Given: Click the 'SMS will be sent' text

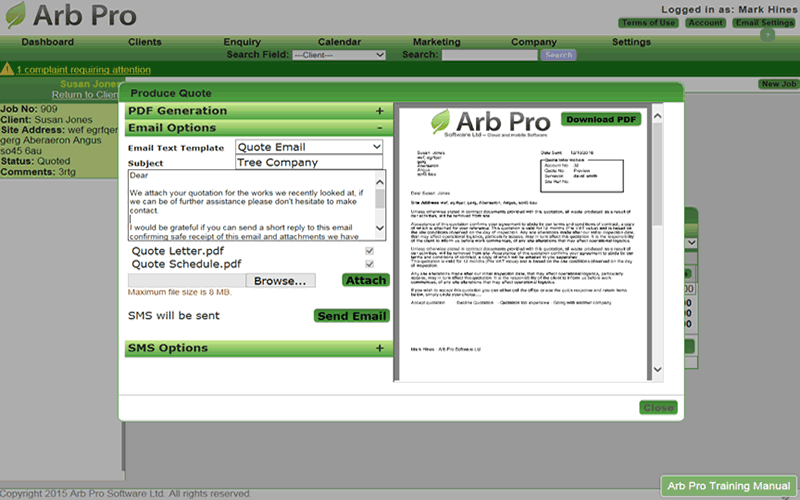Looking at the screenshot, I should coord(173,315).
